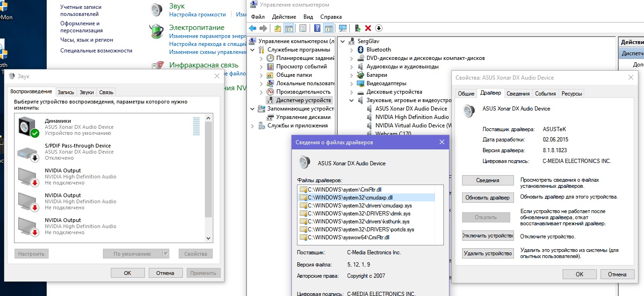Click the Forward arrow in Computer Management toolbar
644x296 pixels.
(x=263, y=28)
